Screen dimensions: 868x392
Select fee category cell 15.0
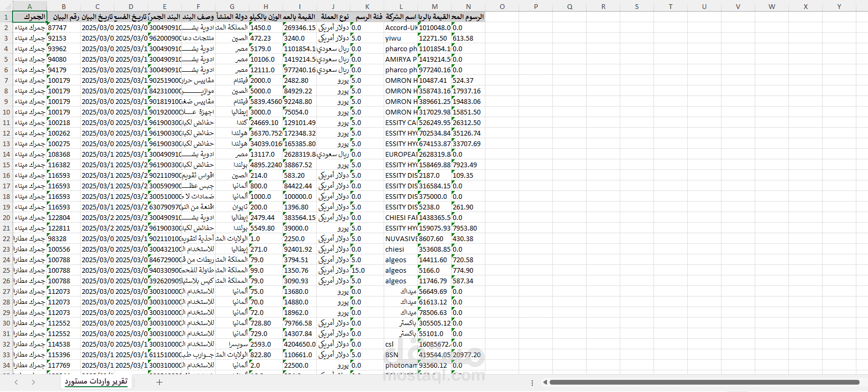[367, 270]
